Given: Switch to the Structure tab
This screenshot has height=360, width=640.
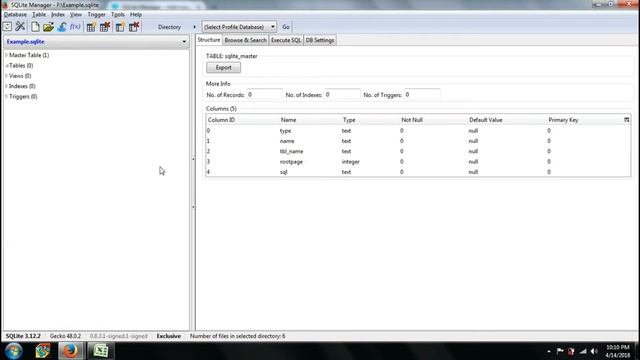Looking at the screenshot, I should point(209,40).
